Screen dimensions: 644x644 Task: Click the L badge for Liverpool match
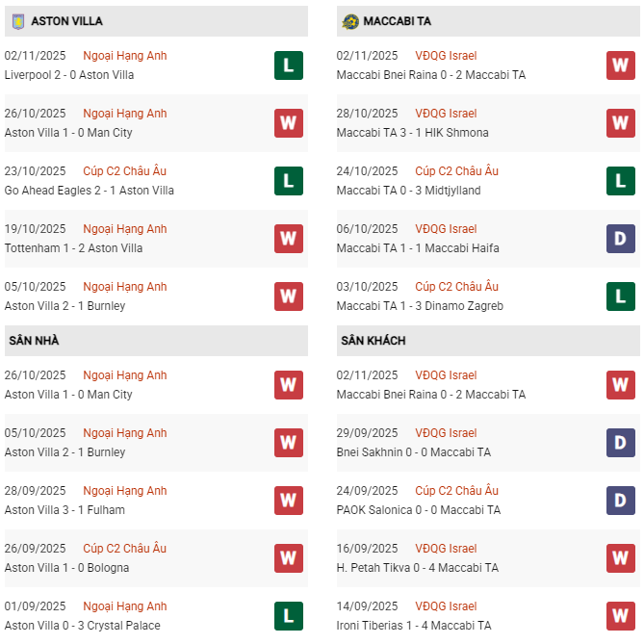pyautogui.click(x=288, y=65)
